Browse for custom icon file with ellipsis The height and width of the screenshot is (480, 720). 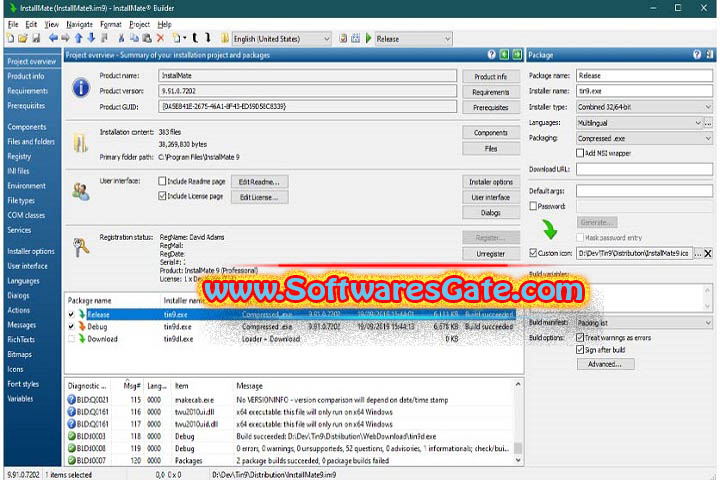pyautogui.click(x=698, y=253)
